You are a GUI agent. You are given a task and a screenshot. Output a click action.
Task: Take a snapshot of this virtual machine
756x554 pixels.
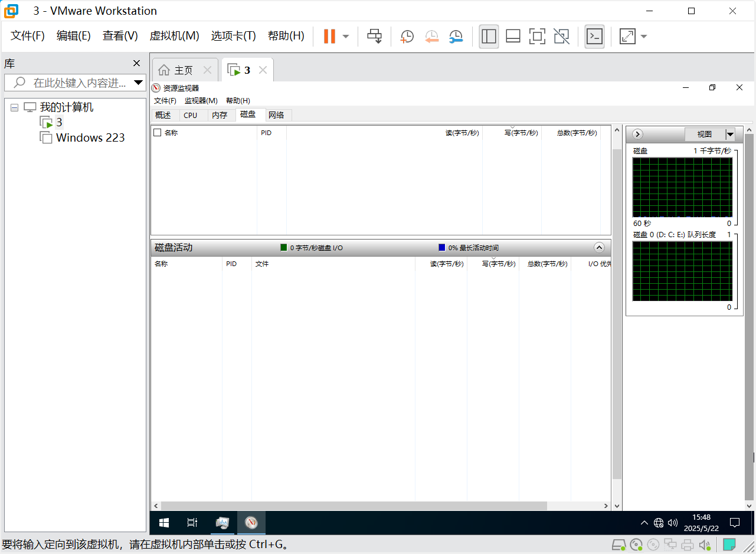point(407,36)
